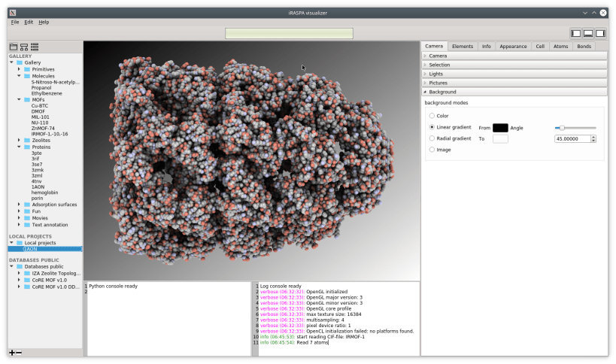Viewport: 616px width, 364px height.
Task: Open the porin protein entry
Action: click(37, 199)
